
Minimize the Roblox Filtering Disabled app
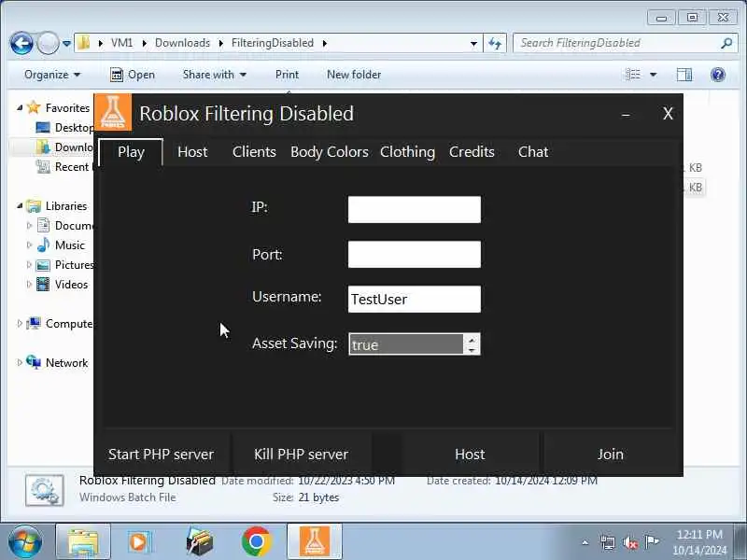pos(626,114)
